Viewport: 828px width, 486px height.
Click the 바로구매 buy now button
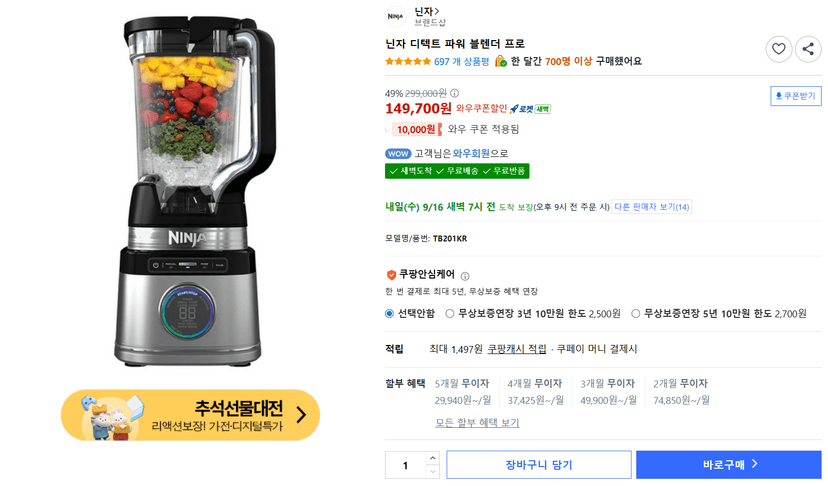(729, 465)
